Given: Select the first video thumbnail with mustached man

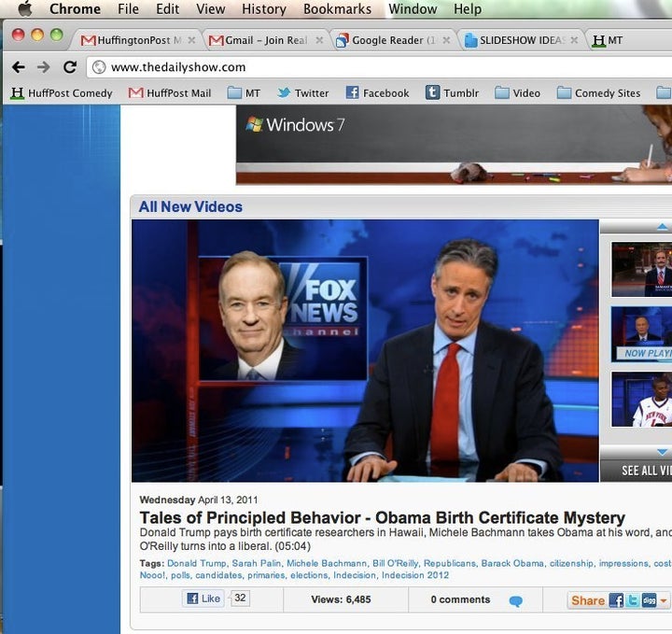Looking at the screenshot, I should (x=641, y=269).
